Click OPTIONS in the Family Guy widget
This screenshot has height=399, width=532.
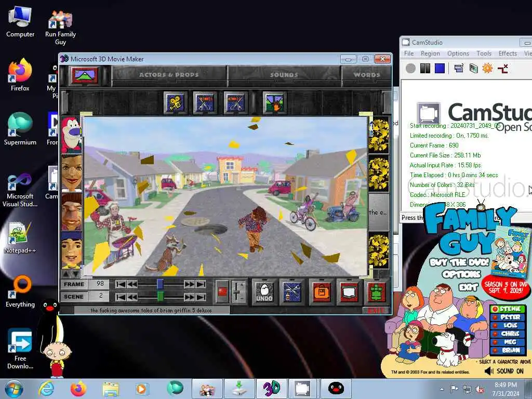coord(461,274)
